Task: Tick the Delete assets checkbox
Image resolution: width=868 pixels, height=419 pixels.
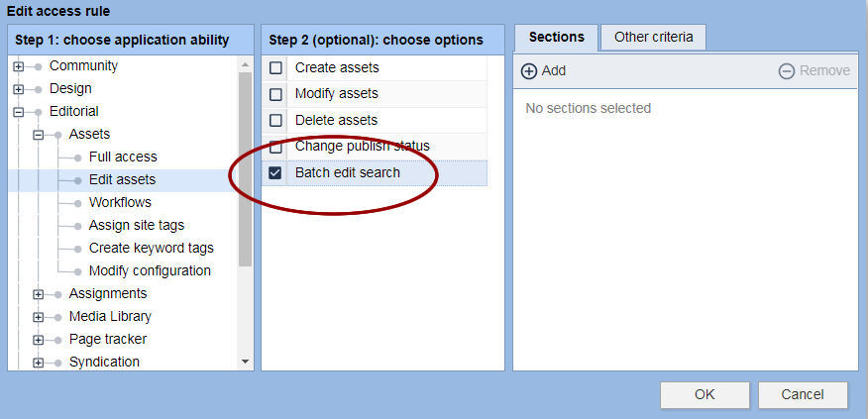Action: tap(275, 120)
